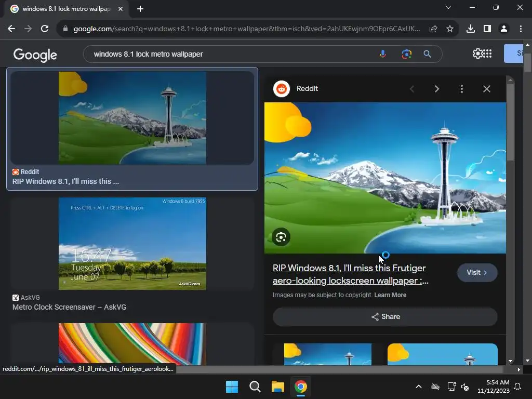532x399 pixels.
Task: Click the magnifier search button
Action: click(x=428, y=54)
